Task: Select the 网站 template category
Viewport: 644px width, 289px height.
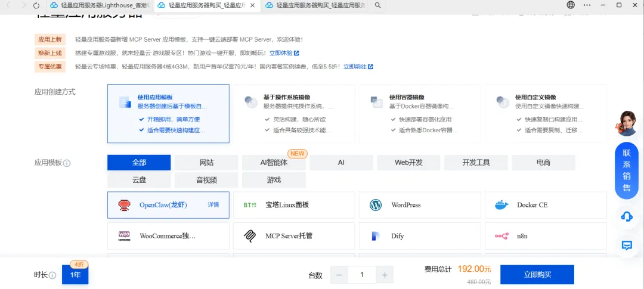Action: [x=206, y=163]
